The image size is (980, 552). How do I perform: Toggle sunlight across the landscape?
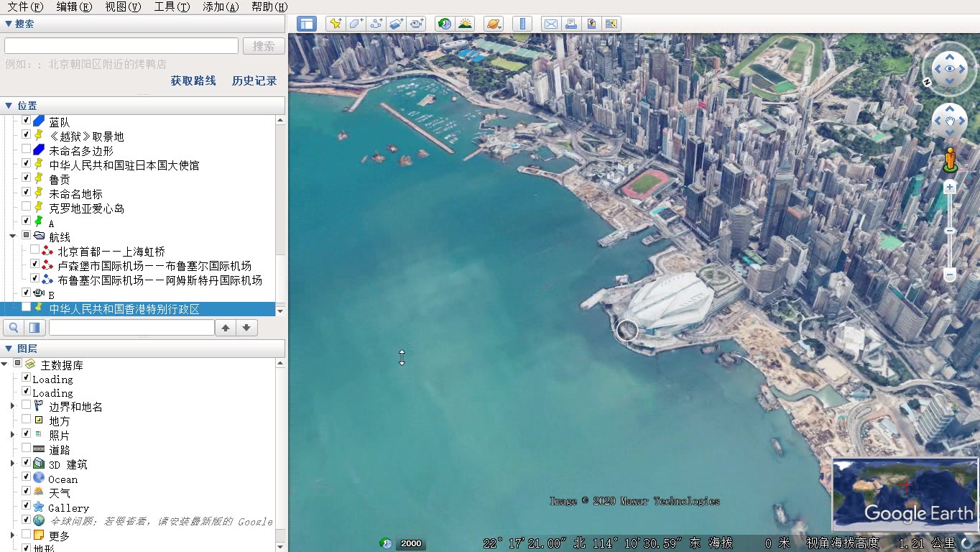[465, 24]
